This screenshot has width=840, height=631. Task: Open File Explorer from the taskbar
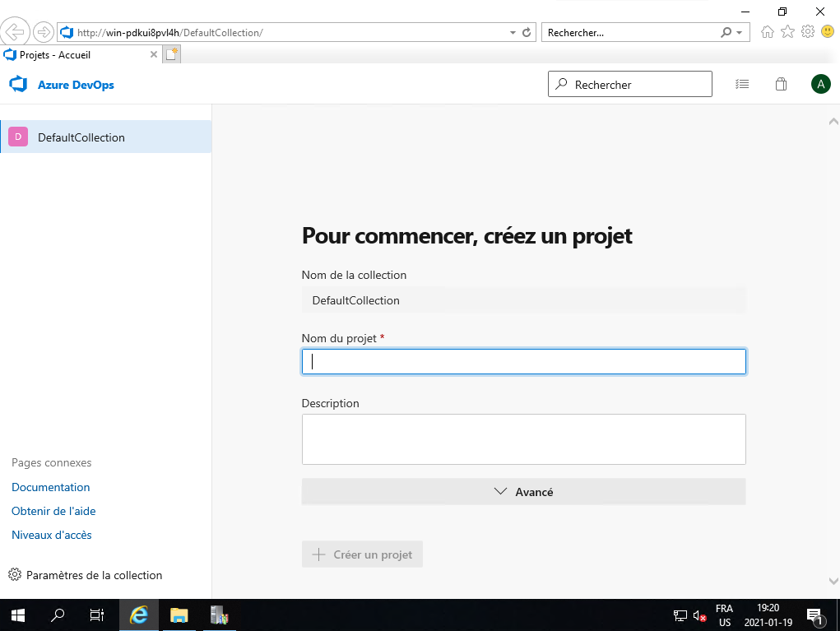pyautogui.click(x=179, y=615)
